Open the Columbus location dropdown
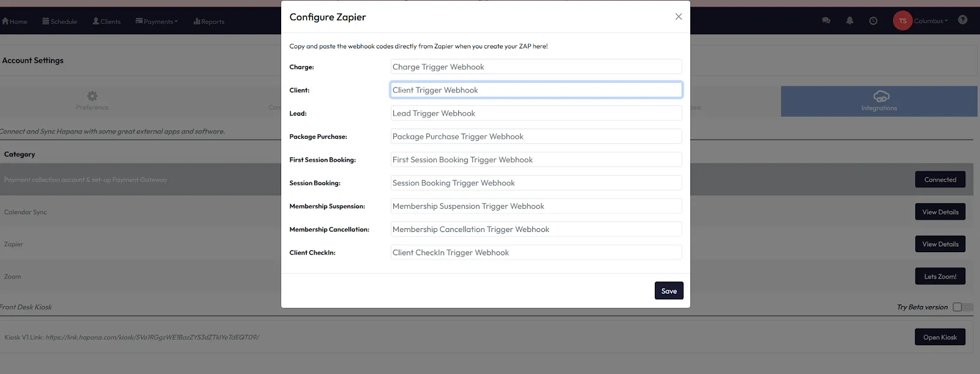The height and width of the screenshot is (374, 980). point(931,21)
